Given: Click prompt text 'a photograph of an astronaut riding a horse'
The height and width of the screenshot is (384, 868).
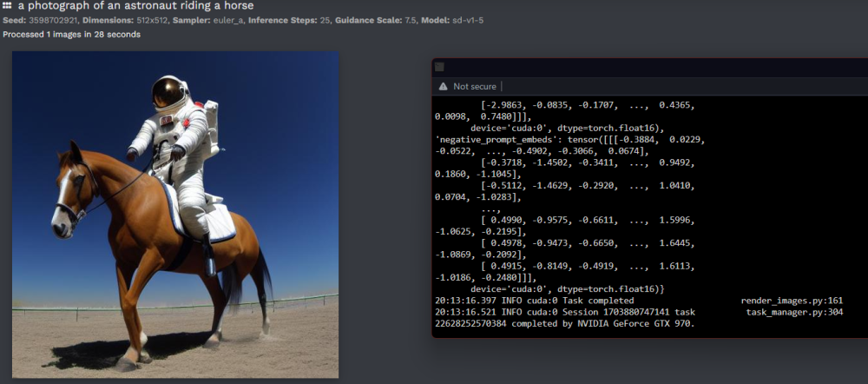Looking at the screenshot, I should (x=135, y=6).
